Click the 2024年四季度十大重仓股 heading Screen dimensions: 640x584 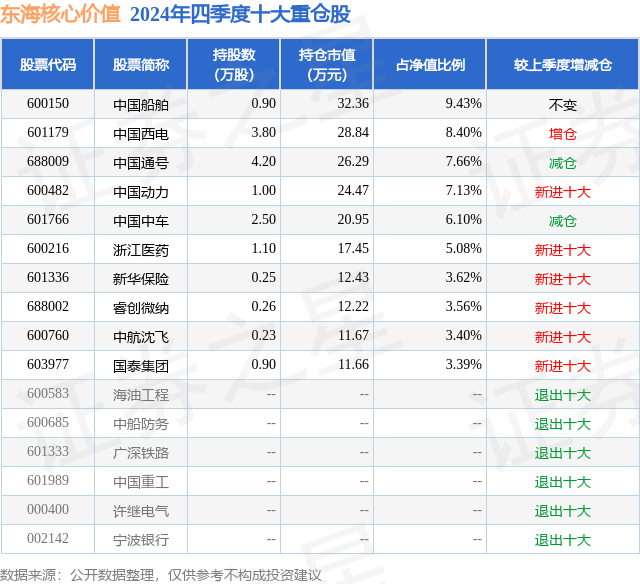(x=240, y=14)
